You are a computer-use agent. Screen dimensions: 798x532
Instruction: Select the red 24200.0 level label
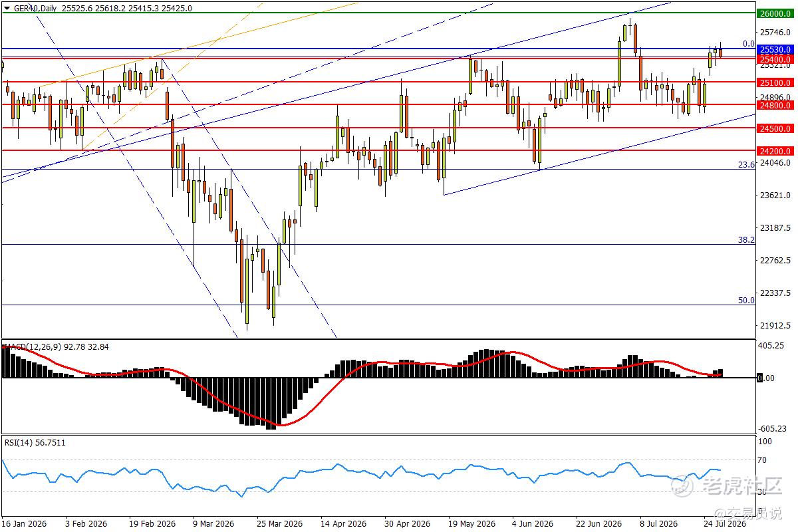775,151
